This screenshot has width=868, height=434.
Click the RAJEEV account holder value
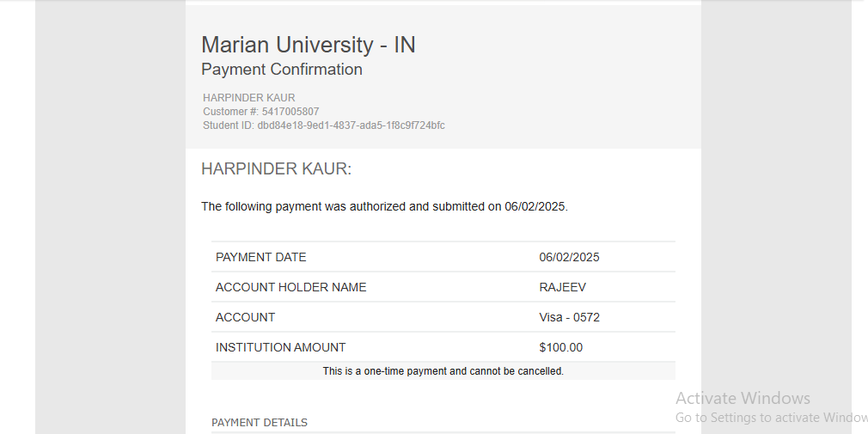point(562,287)
